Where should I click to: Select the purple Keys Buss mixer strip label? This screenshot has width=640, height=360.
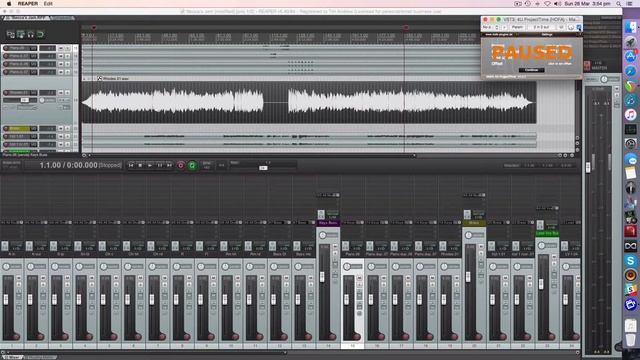point(328,223)
